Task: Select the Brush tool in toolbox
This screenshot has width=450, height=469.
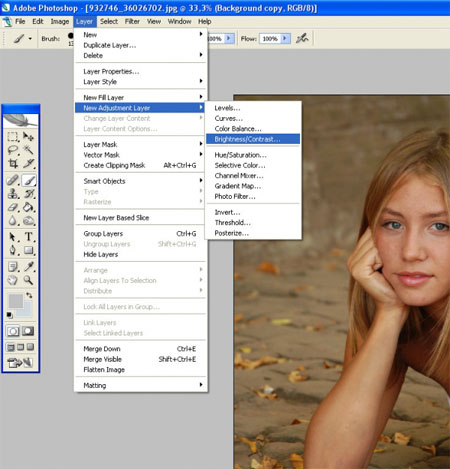Action: point(29,180)
